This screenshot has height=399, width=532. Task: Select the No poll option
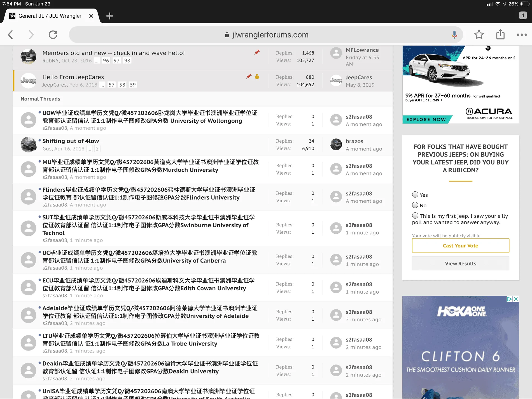click(415, 205)
